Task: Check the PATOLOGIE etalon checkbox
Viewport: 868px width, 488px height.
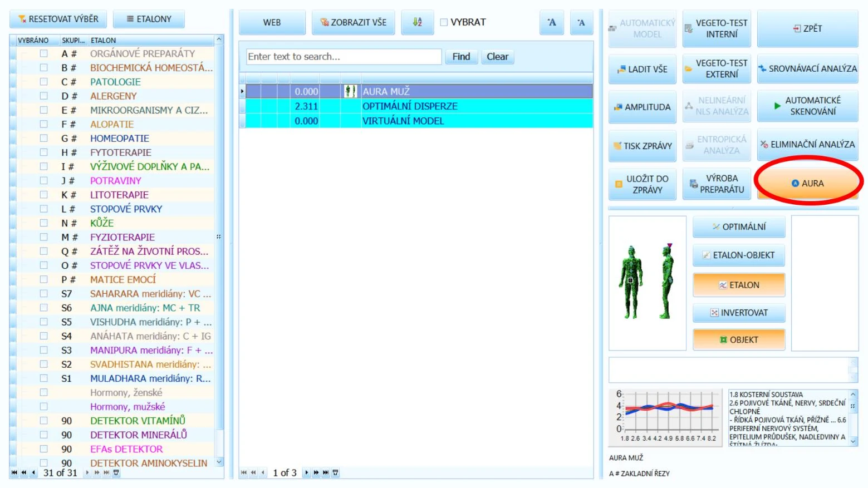Action: click(43, 82)
